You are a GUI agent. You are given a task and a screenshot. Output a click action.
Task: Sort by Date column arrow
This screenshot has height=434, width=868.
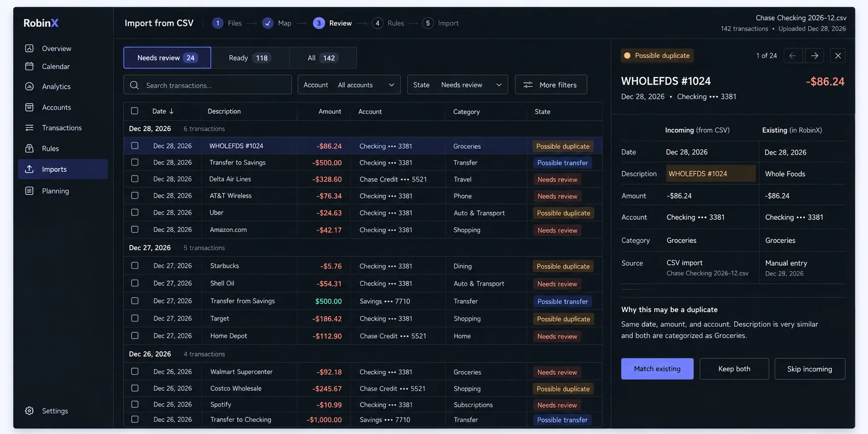pyautogui.click(x=171, y=112)
